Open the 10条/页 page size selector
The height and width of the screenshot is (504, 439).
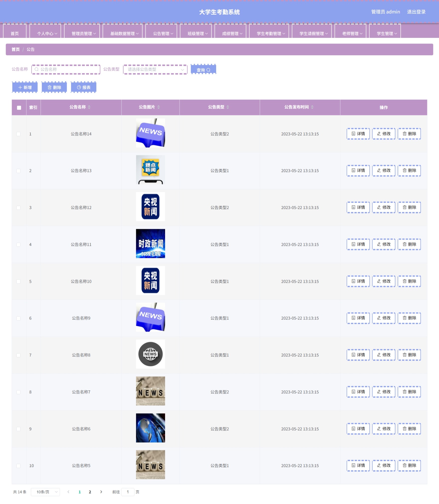click(45, 492)
